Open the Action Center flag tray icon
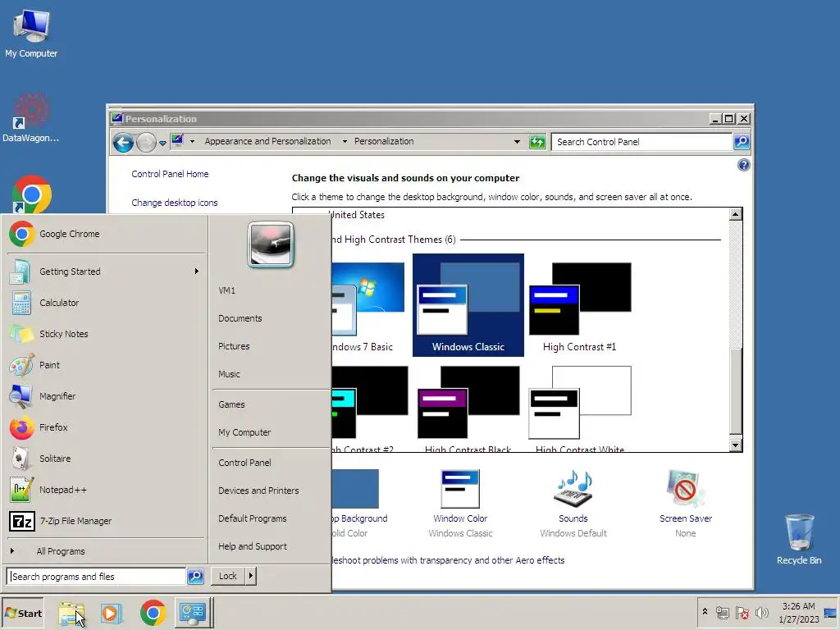 [742, 613]
